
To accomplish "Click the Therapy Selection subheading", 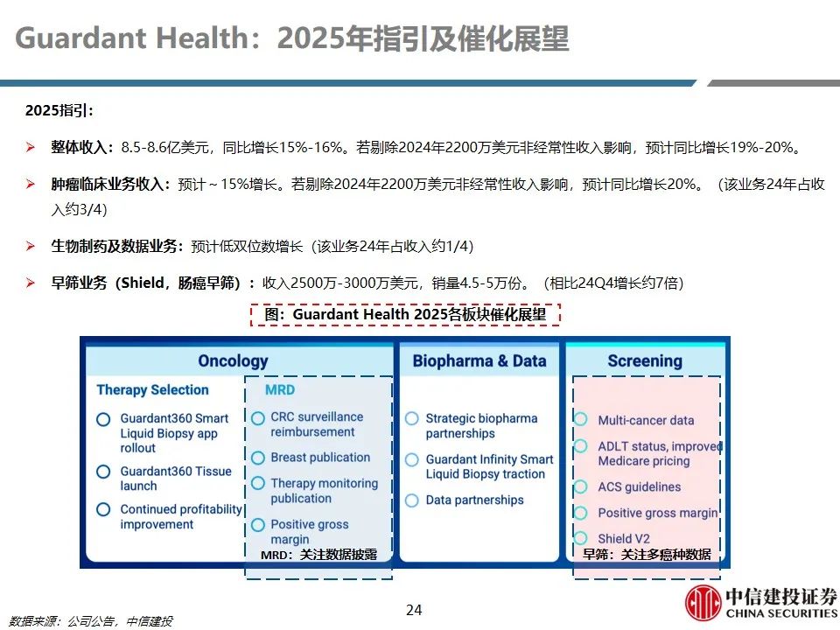I will (152, 390).
